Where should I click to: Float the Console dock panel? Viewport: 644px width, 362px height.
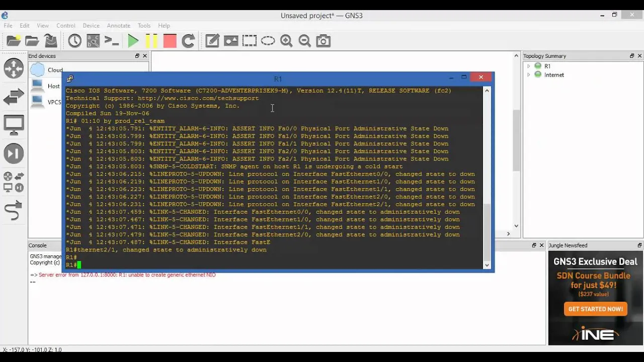[534, 245]
